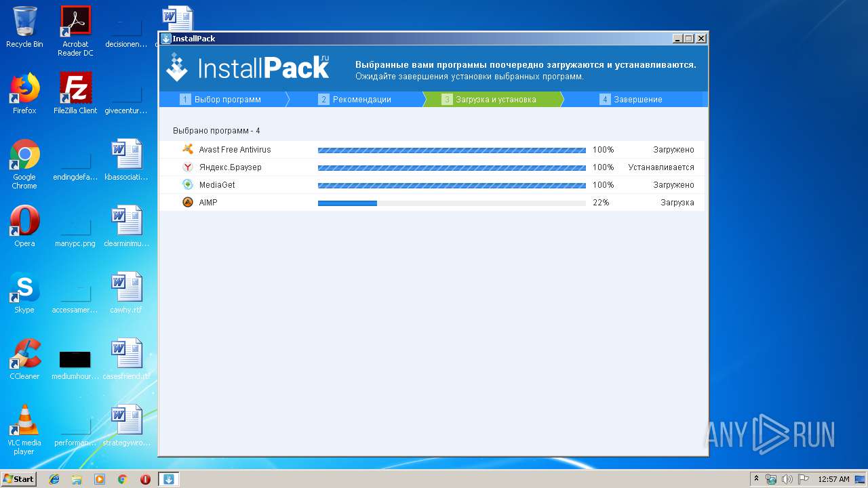Image resolution: width=868 pixels, height=488 pixels.
Task: Activate the InstallPack taskbar button
Action: tap(169, 479)
